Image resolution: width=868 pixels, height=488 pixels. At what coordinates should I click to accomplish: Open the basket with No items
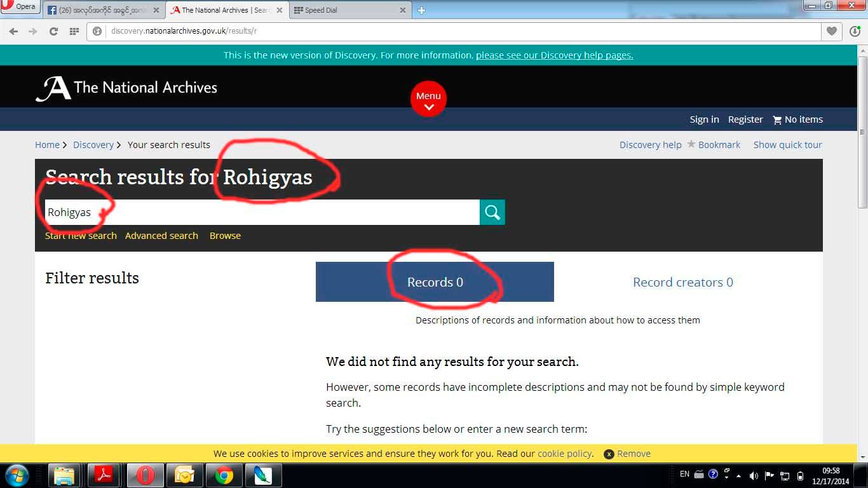point(797,119)
